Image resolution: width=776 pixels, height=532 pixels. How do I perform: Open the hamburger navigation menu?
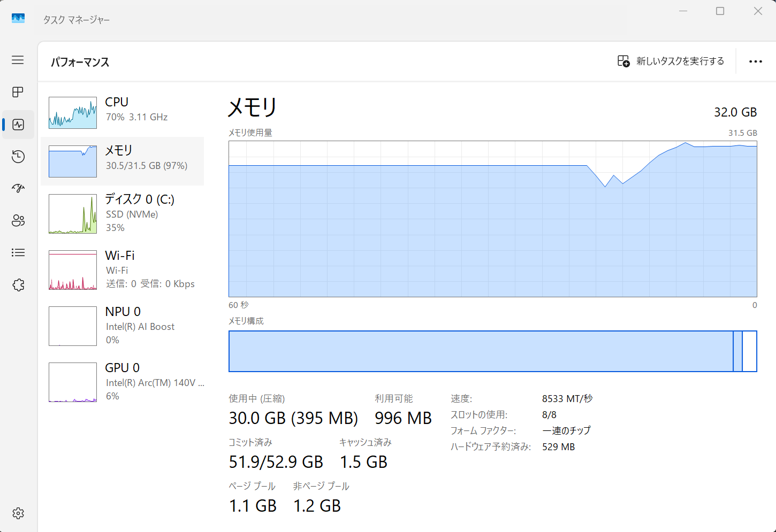point(18,60)
